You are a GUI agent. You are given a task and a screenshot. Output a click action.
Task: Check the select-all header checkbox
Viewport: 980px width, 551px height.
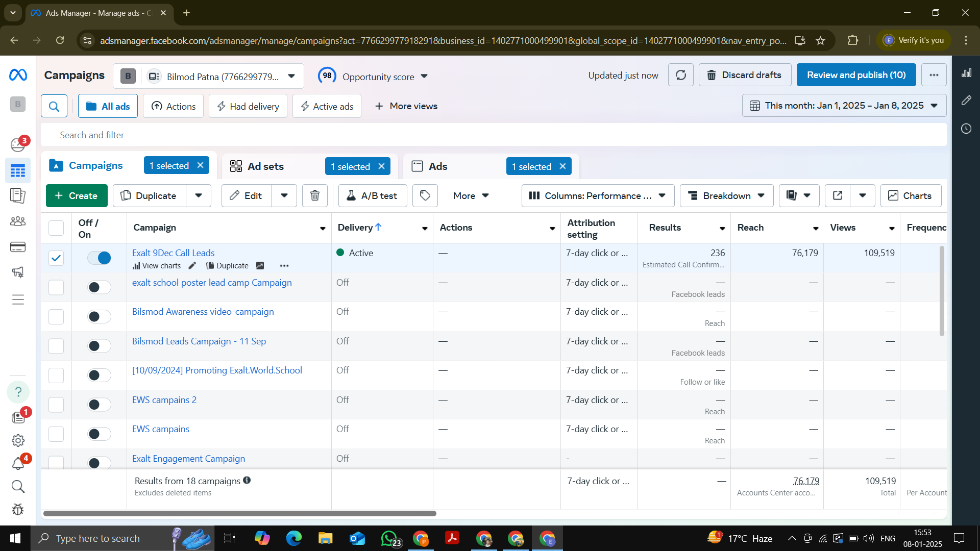point(56,228)
